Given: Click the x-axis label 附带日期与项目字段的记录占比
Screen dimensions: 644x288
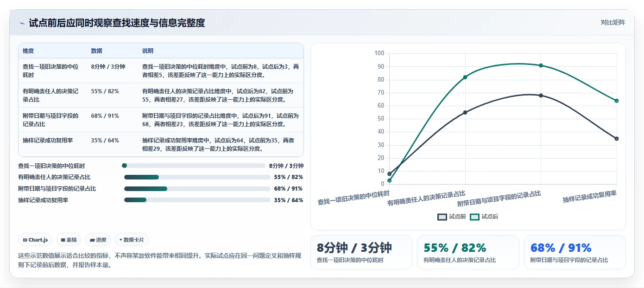Looking at the screenshot, I should pos(499,199).
